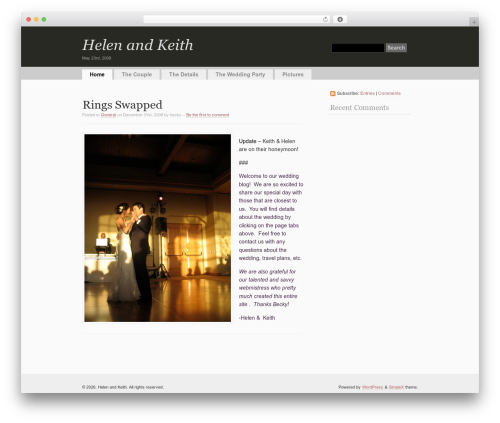500x423 pixels.
Task: Click the Search button
Action: pyautogui.click(x=396, y=48)
